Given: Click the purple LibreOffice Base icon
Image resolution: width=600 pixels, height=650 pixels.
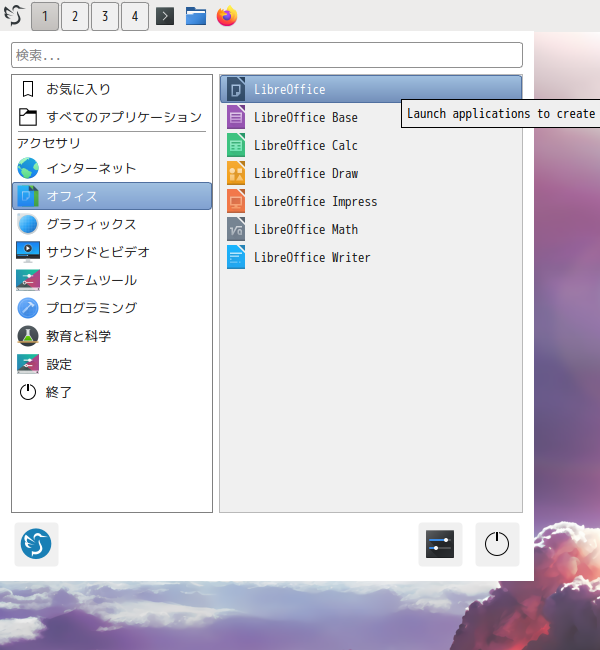Looking at the screenshot, I should point(236,117).
